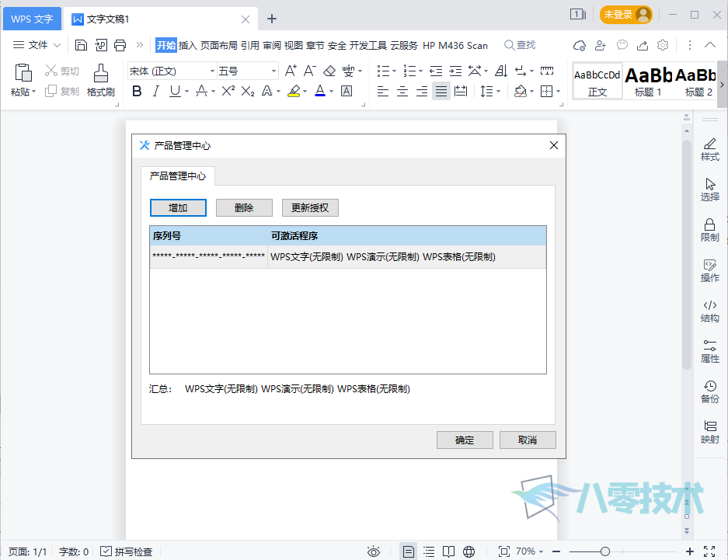Image resolution: width=728 pixels, height=560 pixels.
Task: Open the 属性 sidebar icon
Action: pos(710,352)
